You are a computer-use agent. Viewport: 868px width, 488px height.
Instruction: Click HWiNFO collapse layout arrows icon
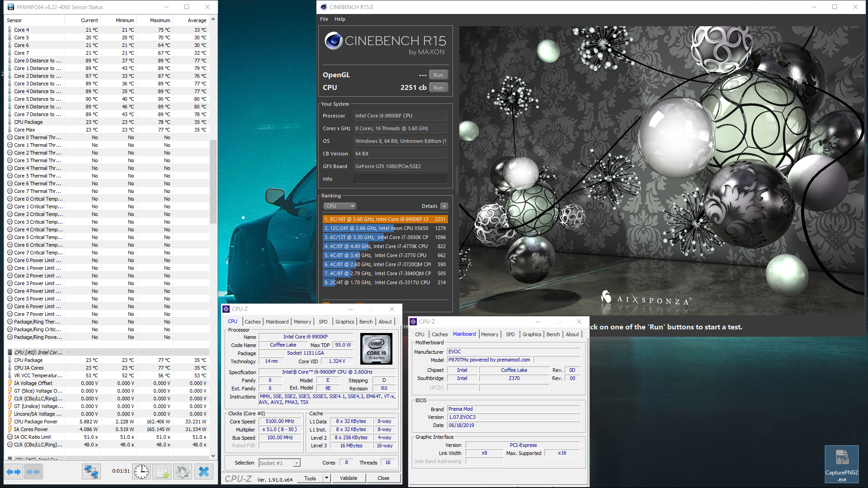(33, 472)
